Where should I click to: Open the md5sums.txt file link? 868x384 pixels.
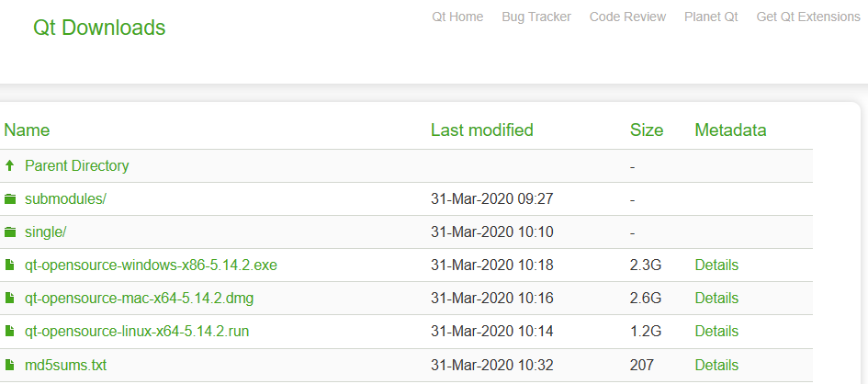(x=65, y=366)
